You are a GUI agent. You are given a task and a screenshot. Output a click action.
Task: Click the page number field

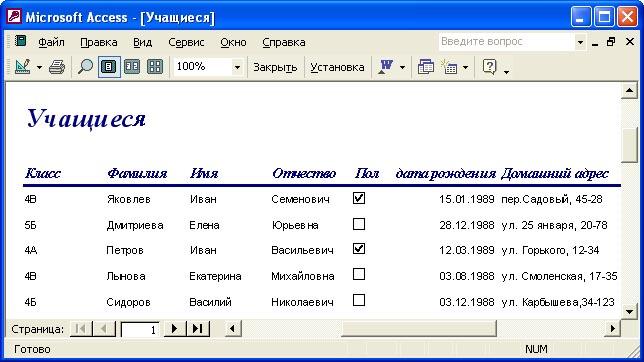[x=140, y=329]
